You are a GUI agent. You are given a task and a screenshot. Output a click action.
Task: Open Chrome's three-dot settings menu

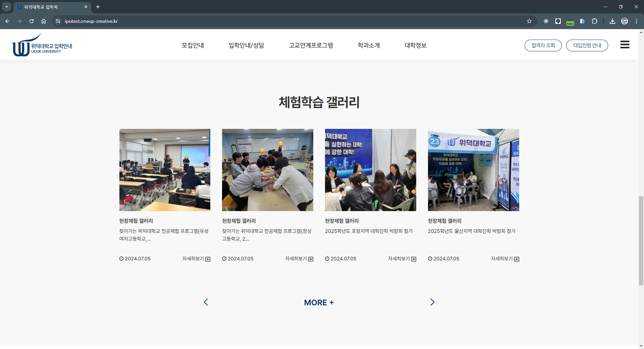(636, 21)
